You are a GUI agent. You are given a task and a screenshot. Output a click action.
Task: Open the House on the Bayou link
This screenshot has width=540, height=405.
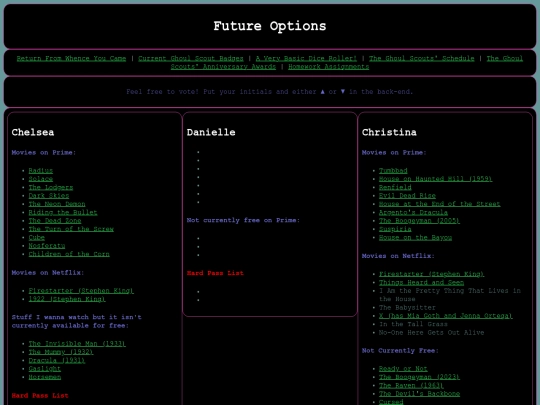[x=415, y=238]
